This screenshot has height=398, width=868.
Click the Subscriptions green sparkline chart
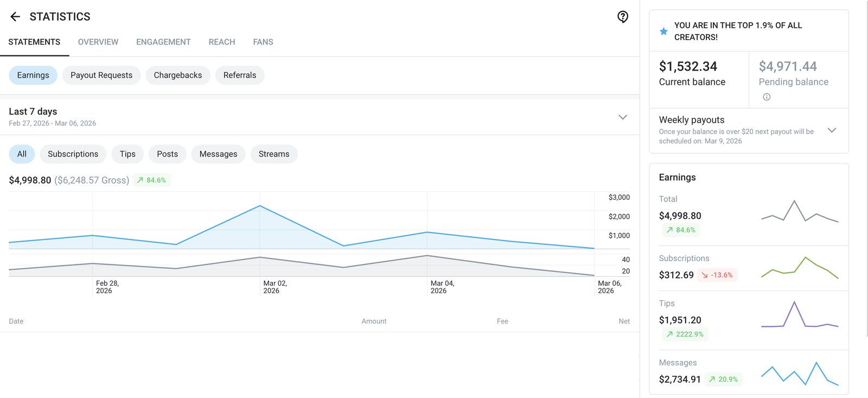click(800, 268)
